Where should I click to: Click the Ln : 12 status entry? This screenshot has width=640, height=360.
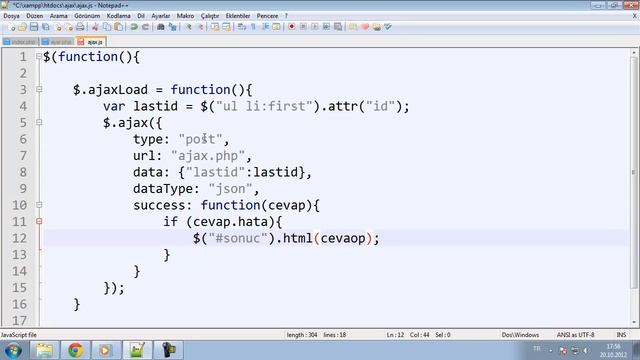(x=395, y=335)
